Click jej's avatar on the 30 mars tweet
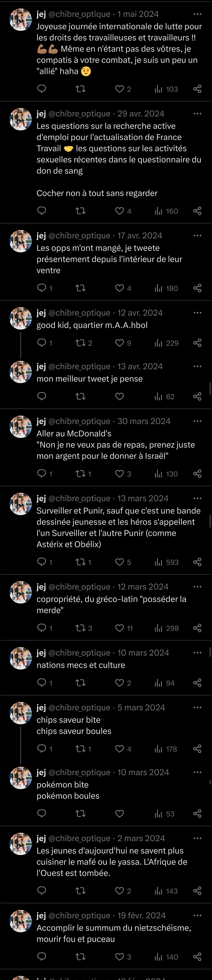 [21, 427]
